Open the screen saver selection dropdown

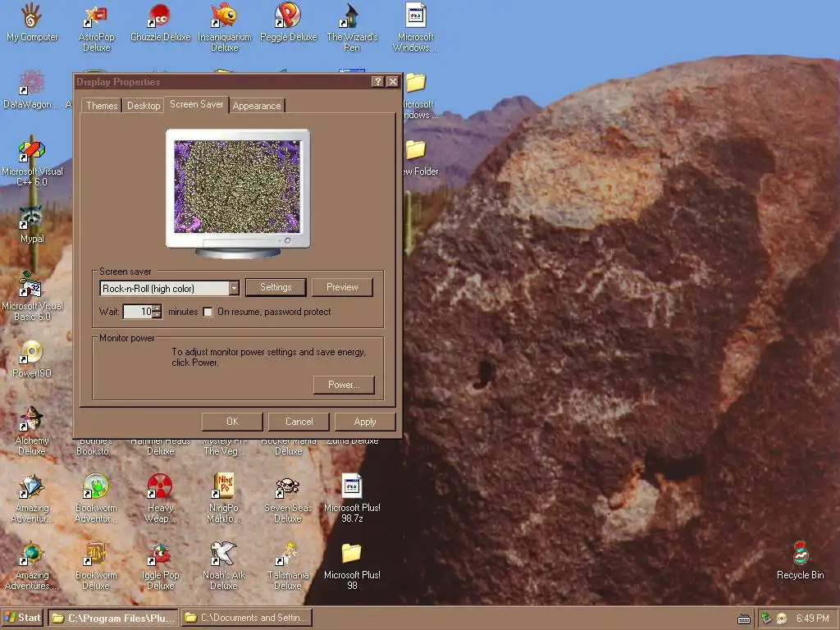coord(234,288)
